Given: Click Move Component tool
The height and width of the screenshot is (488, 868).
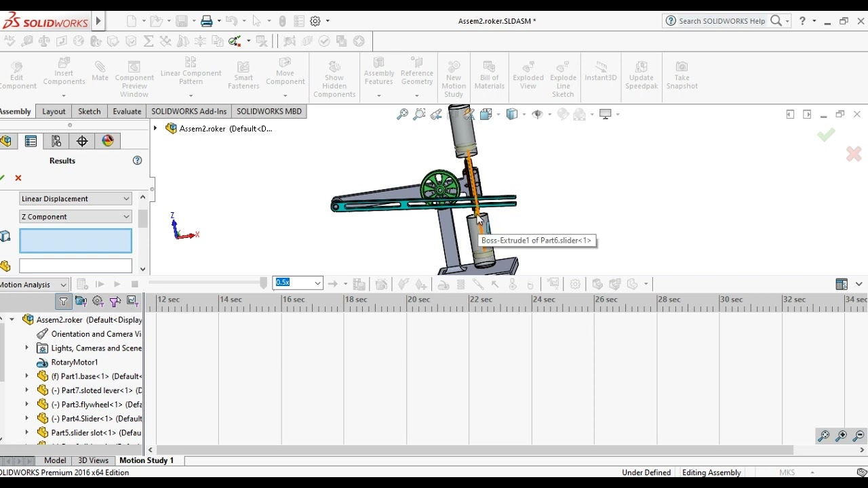Looking at the screenshot, I should click(x=285, y=72).
